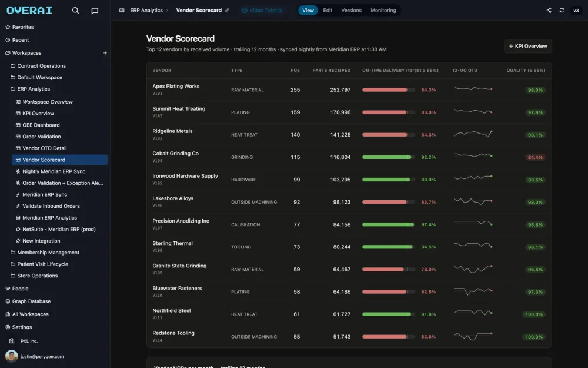The width and height of the screenshot is (588, 368).
Task: Click the Redstone Tooling vendor name
Action: [173, 333]
